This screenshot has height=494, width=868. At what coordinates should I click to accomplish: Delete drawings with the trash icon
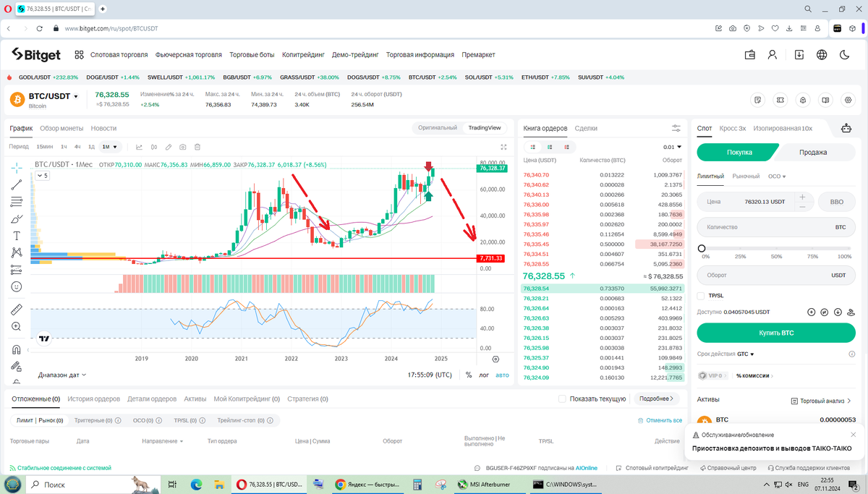pos(197,147)
